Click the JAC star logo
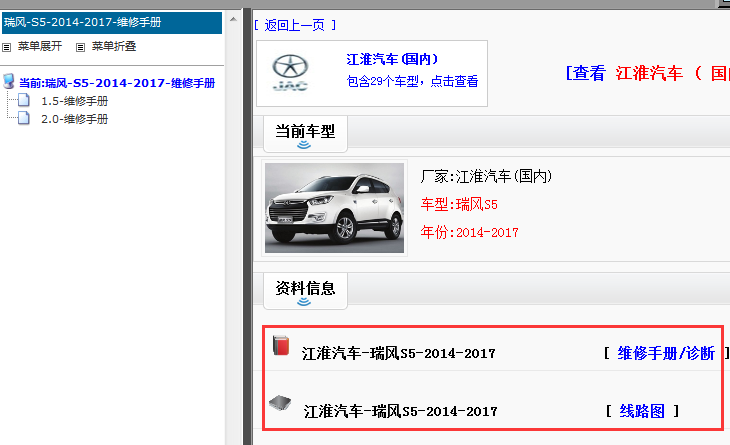730x445 pixels. 291,73
